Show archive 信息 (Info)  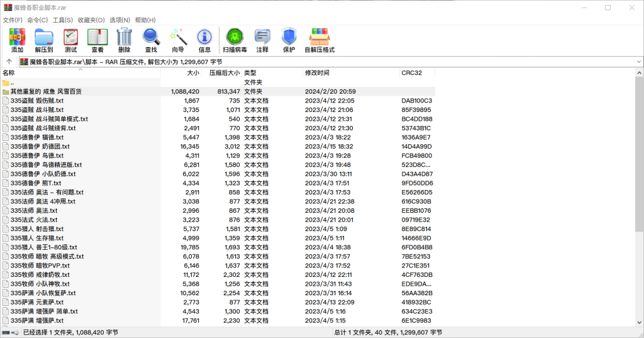point(204,40)
